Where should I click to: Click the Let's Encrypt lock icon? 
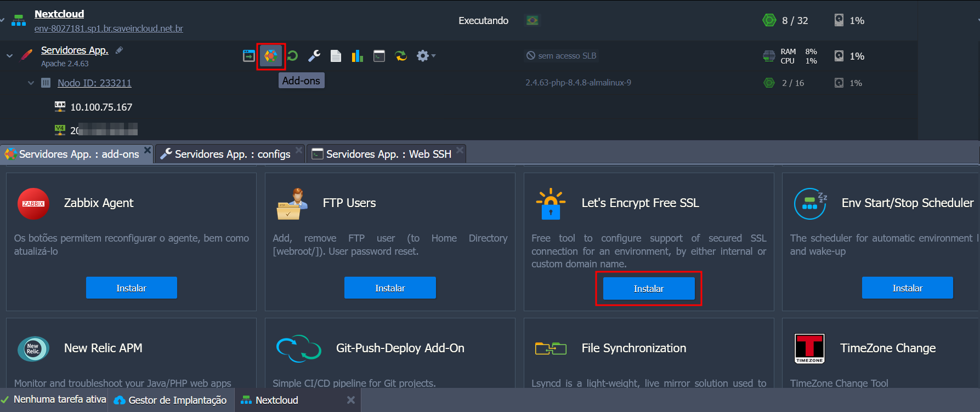[551, 204]
